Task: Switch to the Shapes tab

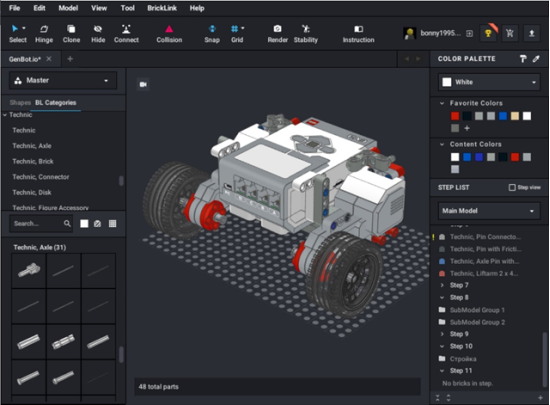Action: (x=20, y=103)
